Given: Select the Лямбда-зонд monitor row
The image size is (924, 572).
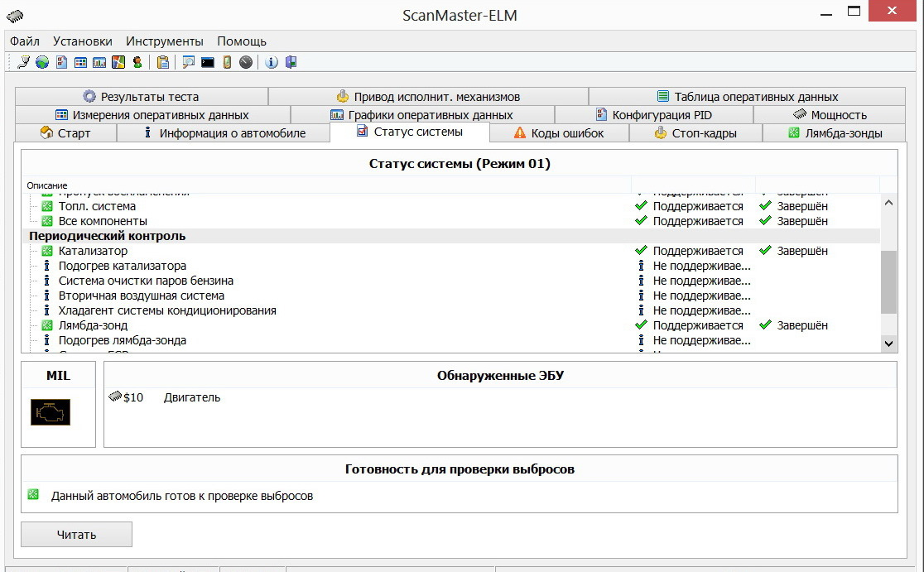Looking at the screenshot, I should [x=93, y=325].
